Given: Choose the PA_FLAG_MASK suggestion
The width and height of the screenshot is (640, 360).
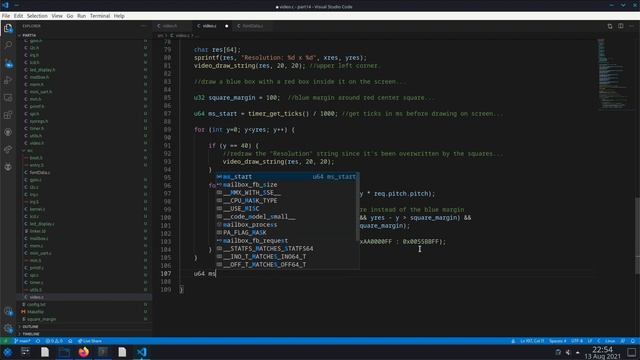Looking at the screenshot, I should (287, 233).
